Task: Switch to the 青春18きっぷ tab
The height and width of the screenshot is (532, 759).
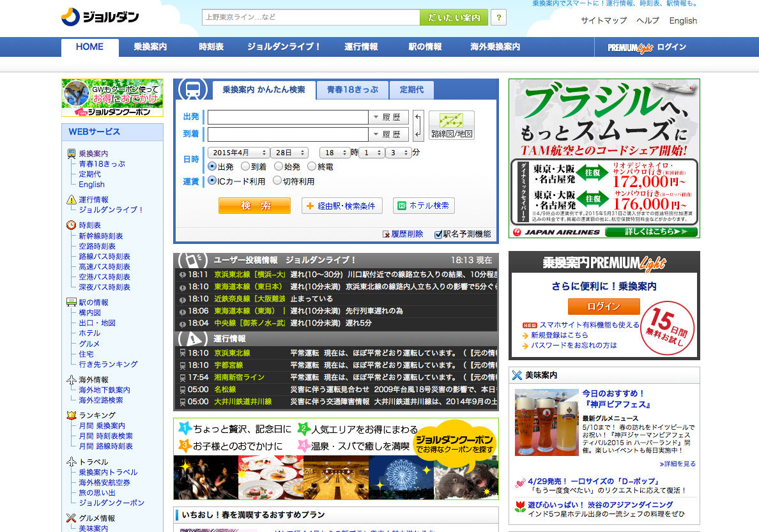Action: click(x=353, y=90)
